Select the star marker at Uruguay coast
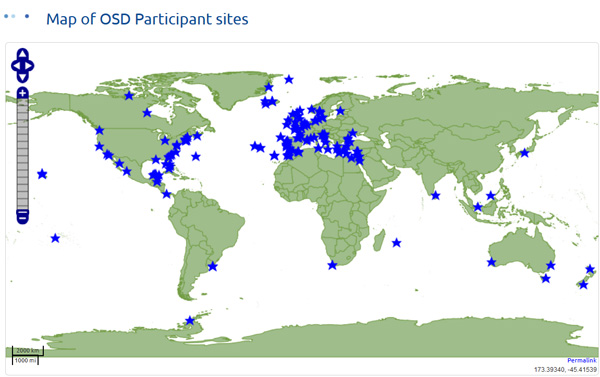 point(212,266)
